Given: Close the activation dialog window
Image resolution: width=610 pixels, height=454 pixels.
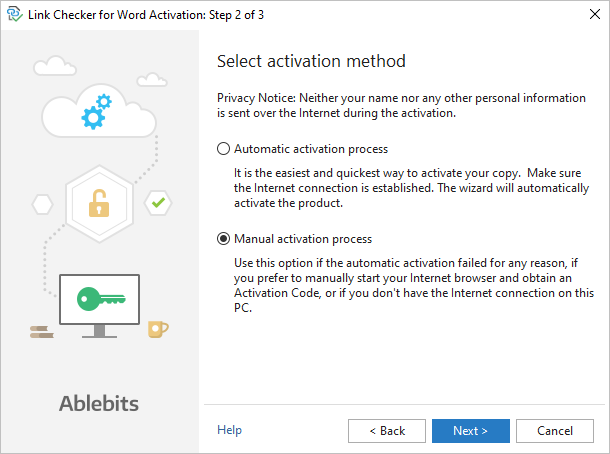Looking at the screenshot, I should (x=594, y=14).
